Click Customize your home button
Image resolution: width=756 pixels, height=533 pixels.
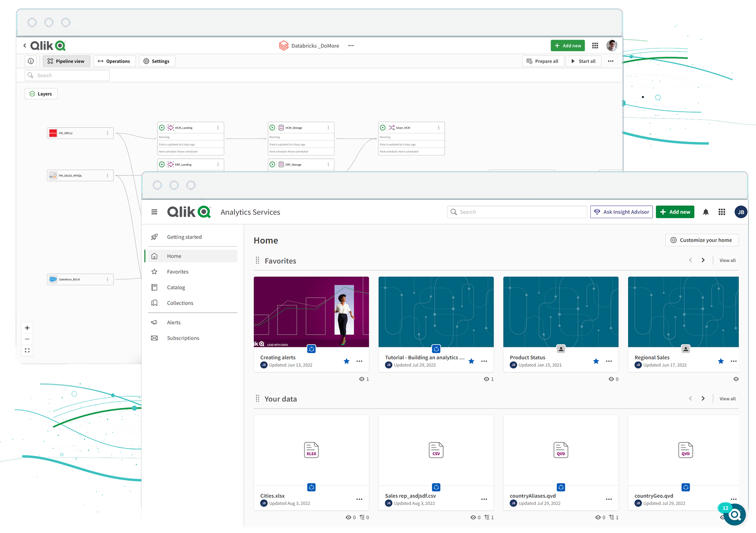click(x=701, y=240)
